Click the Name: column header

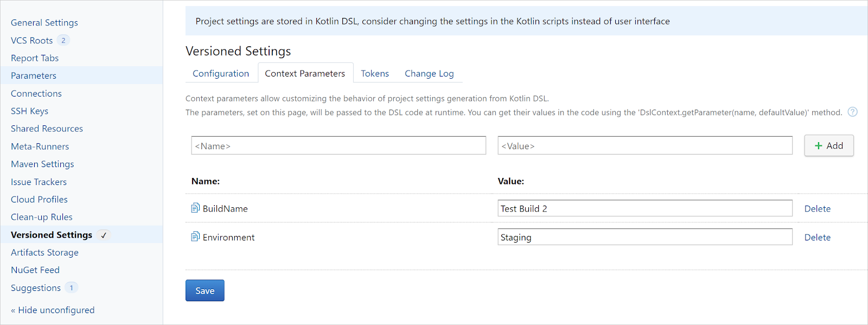(x=206, y=181)
